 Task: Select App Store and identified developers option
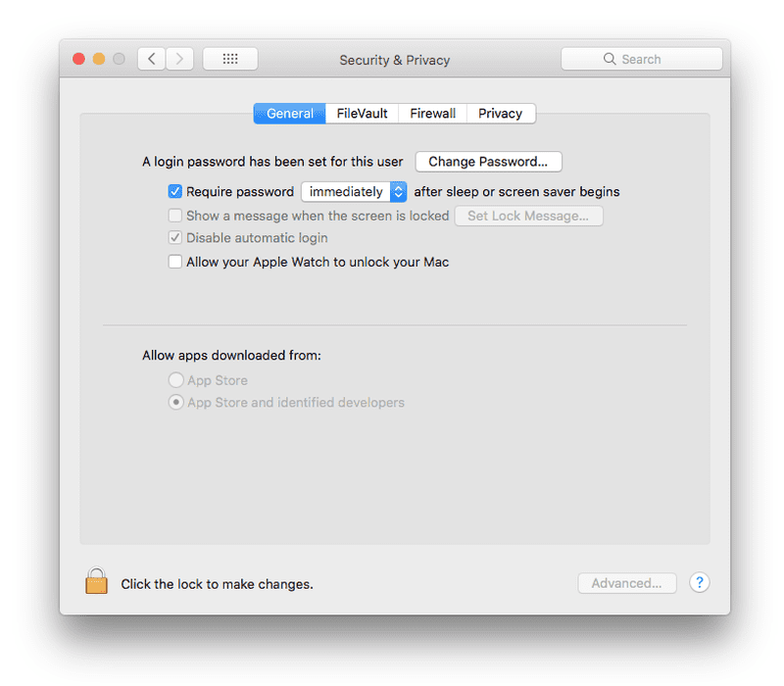[x=175, y=402]
